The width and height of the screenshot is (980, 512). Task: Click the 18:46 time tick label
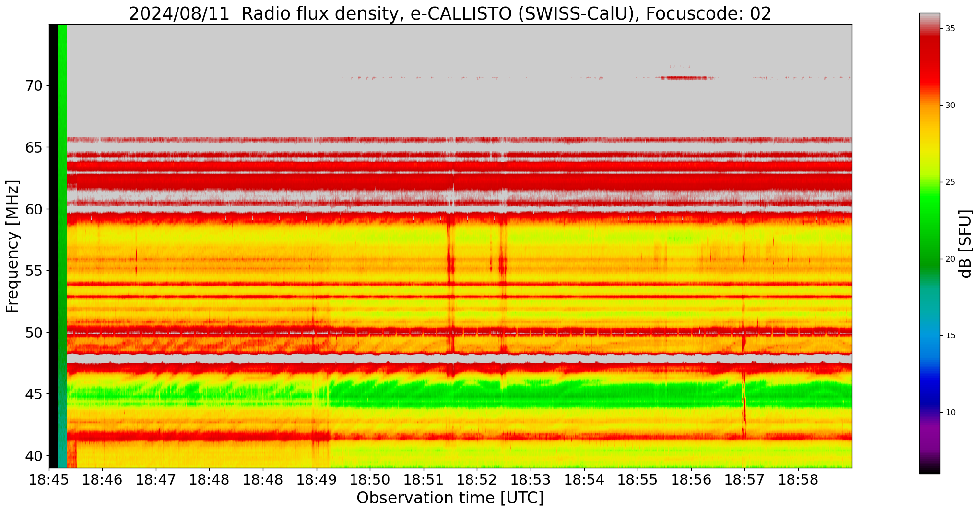[102, 479]
